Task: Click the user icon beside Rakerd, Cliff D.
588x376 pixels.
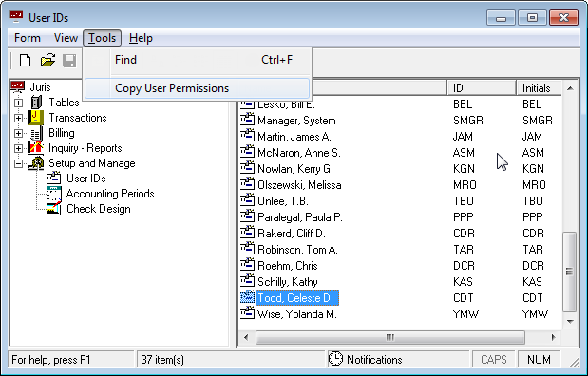Action: [x=247, y=233]
